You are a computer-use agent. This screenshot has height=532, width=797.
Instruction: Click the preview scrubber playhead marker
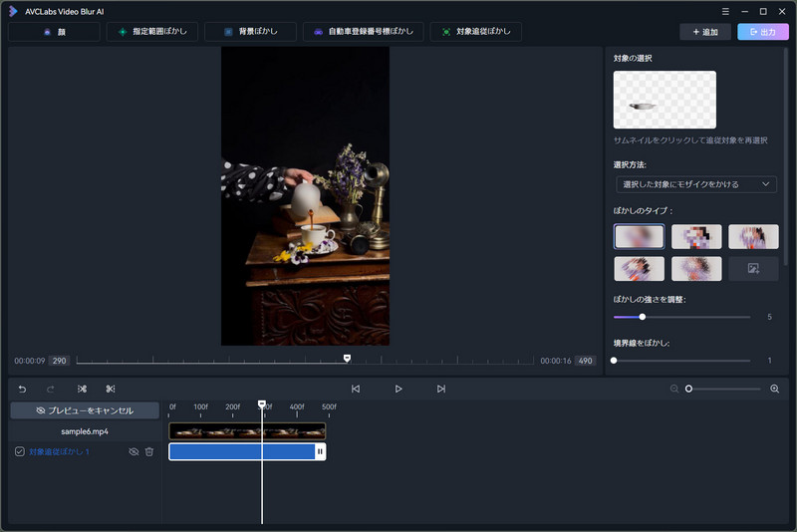pyautogui.click(x=347, y=359)
